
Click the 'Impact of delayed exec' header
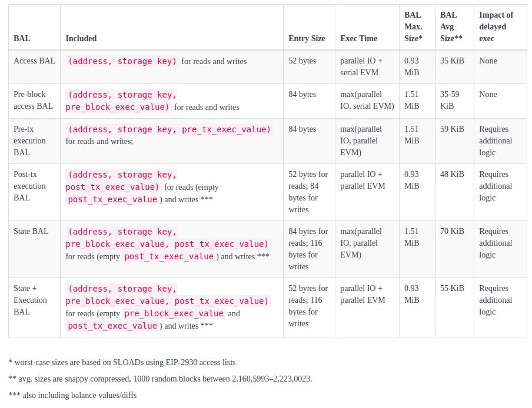pyautogui.click(x=496, y=27)
